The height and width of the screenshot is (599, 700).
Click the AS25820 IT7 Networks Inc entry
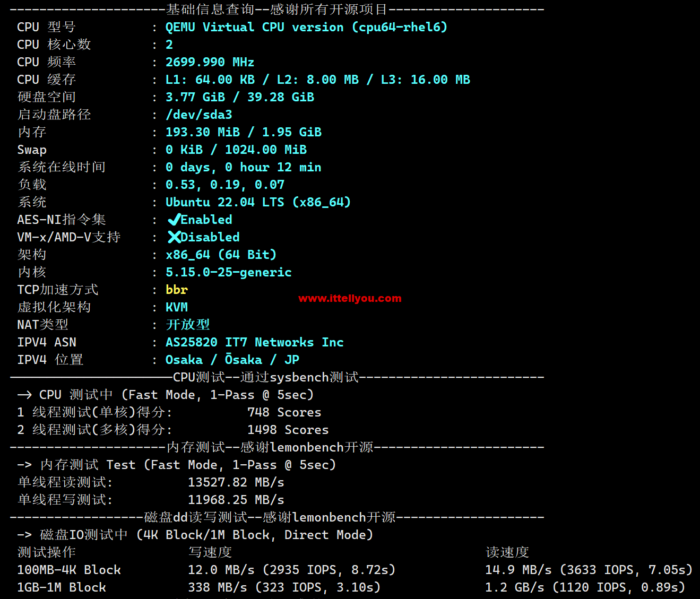click(255, 342)
